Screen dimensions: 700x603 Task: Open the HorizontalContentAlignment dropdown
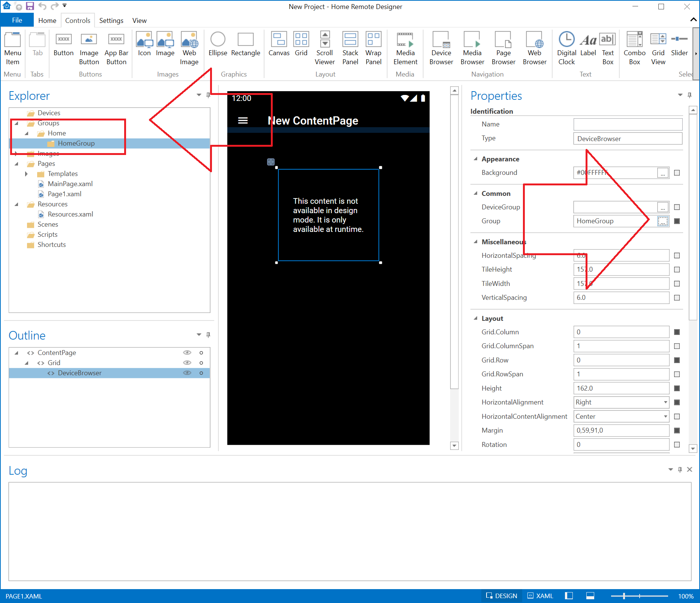(x=665, y=417)
